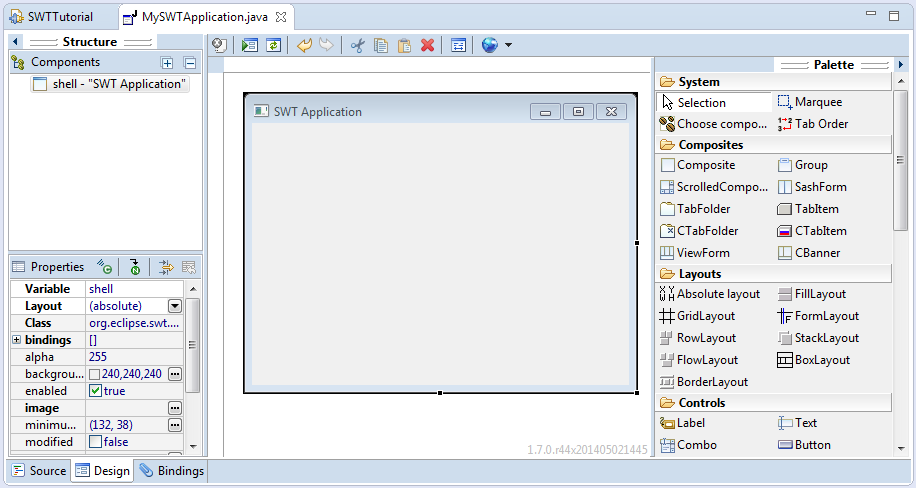Click Choose component palette entry
The width and height of the screenshot is (916, 488).
(713, 124)
